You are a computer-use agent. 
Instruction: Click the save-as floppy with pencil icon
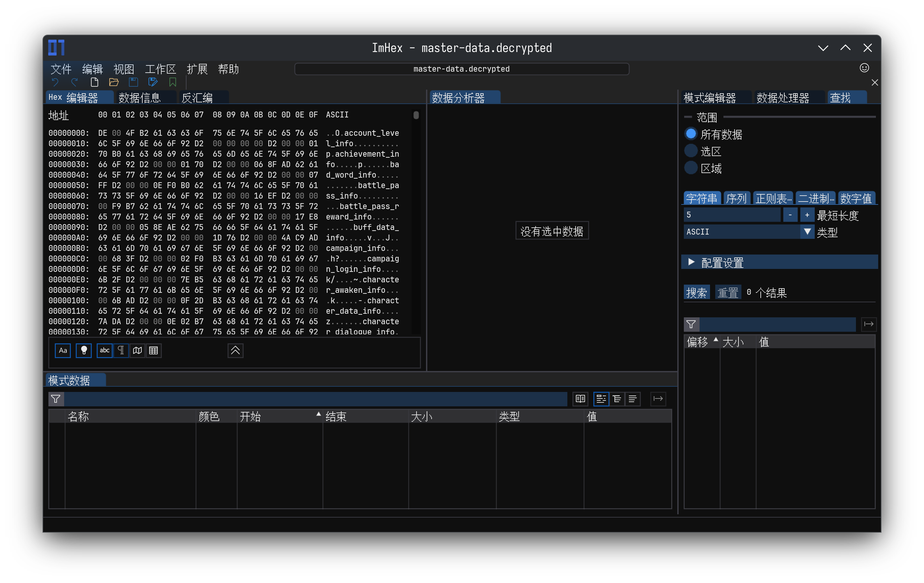(153, 82)
